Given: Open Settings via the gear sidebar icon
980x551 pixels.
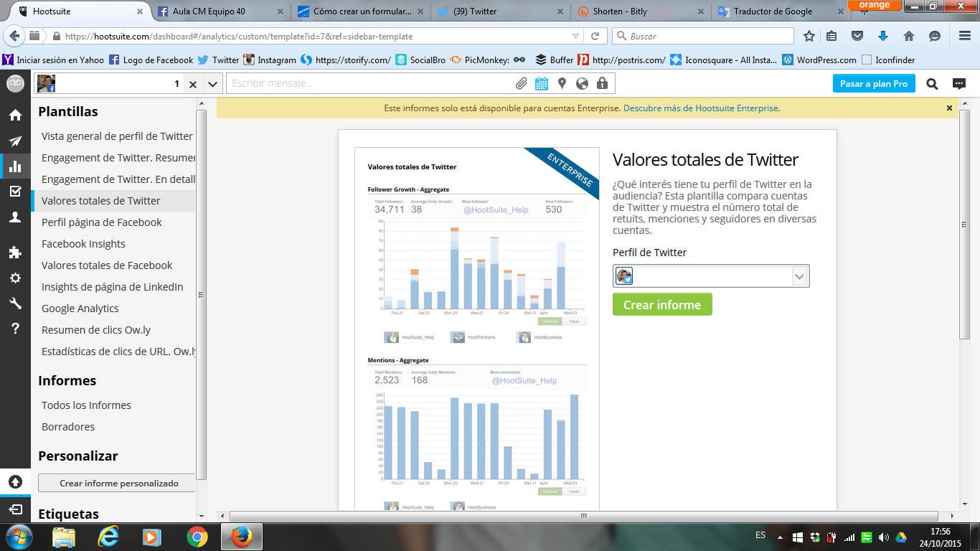Looking at the screenshot, I should [15, 278].
